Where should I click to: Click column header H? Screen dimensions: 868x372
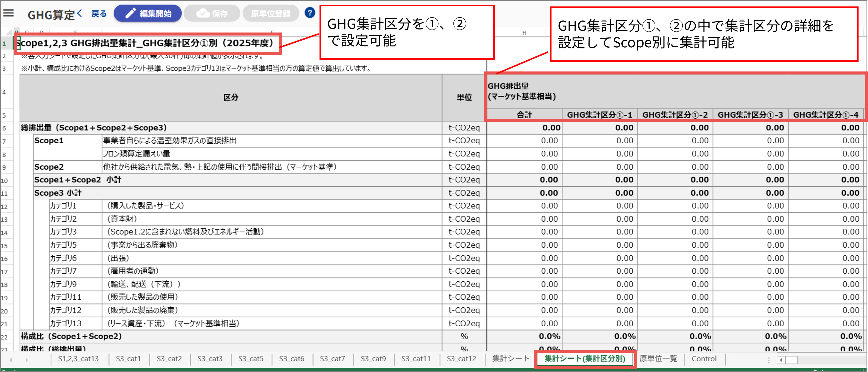524,33
